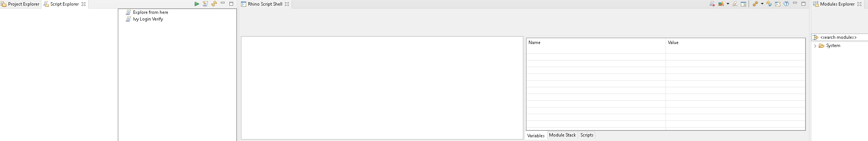
Task: Toggle the shell layout panel icon
Action: click(x=743, y=4)
